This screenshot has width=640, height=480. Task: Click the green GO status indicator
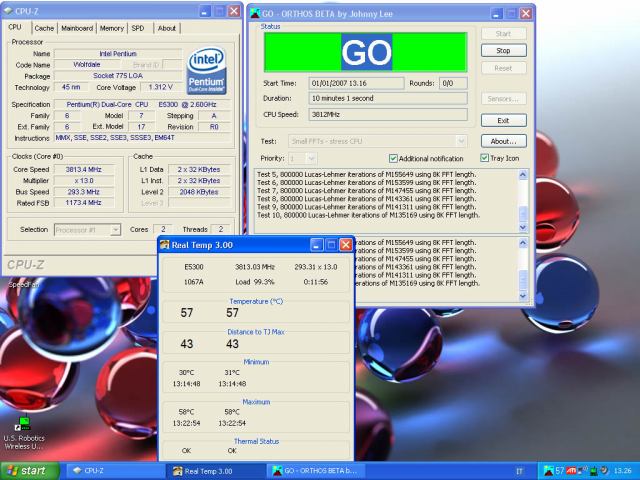(366, 52)
